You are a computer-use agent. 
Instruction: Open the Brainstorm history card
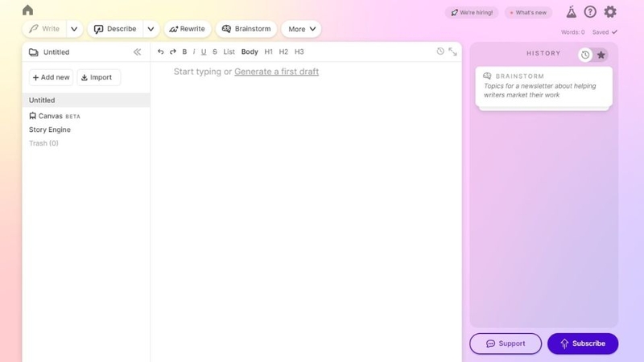544,87
